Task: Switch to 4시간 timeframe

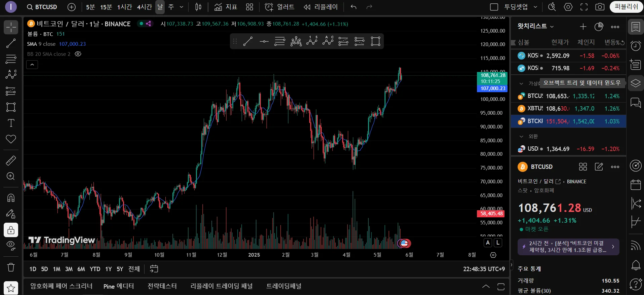Action: (x=145, y=7)
